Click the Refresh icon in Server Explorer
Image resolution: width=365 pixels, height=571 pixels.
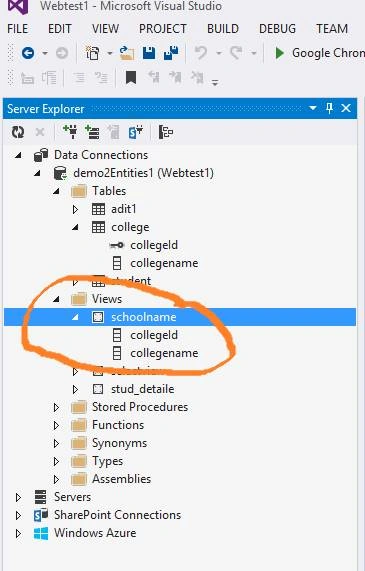point(18,132)
